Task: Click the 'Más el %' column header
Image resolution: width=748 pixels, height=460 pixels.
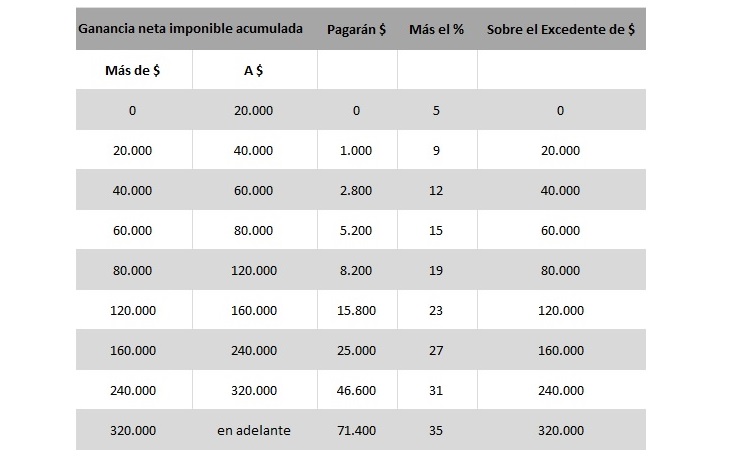Action: [437, 29]
